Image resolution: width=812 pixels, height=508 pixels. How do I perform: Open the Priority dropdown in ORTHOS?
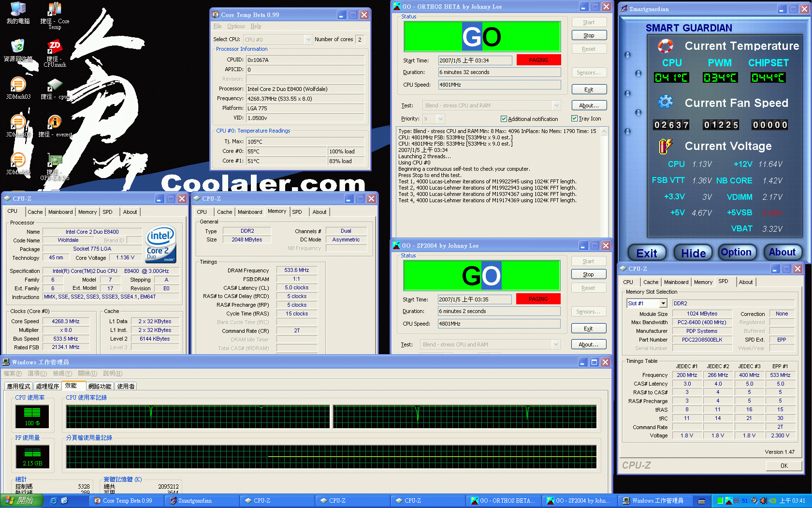click(440, 119)
